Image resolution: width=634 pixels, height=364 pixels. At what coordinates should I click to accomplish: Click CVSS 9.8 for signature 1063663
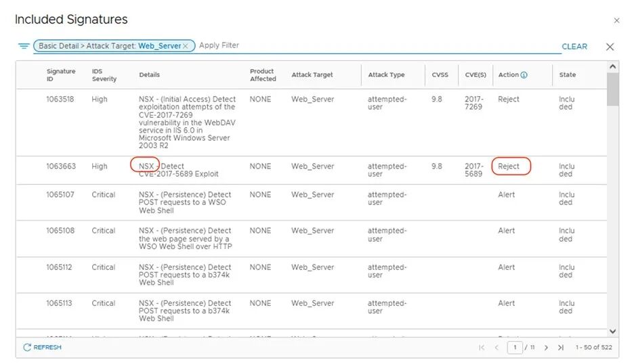click(x=437, y=166)
